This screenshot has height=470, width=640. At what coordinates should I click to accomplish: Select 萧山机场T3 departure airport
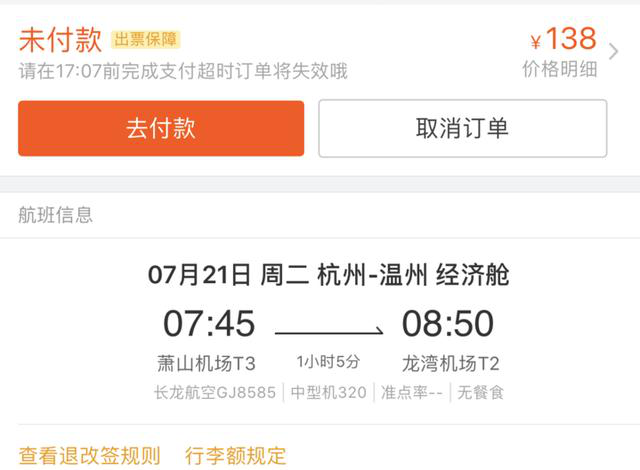click(x=206, y=363)
